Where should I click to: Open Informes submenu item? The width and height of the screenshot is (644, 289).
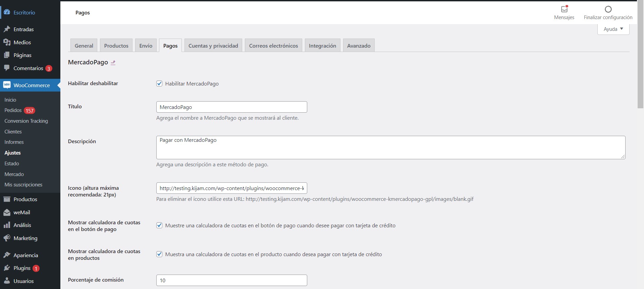14,142
